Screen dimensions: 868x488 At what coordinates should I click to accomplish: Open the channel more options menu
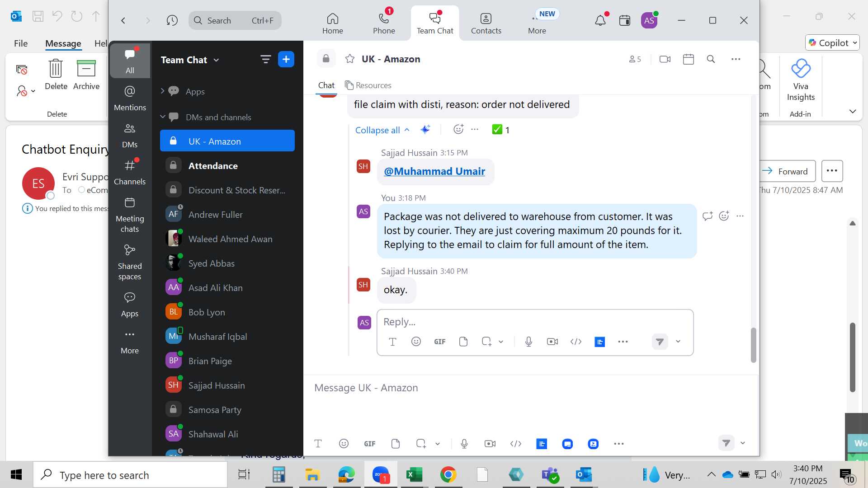pos(736,59)
